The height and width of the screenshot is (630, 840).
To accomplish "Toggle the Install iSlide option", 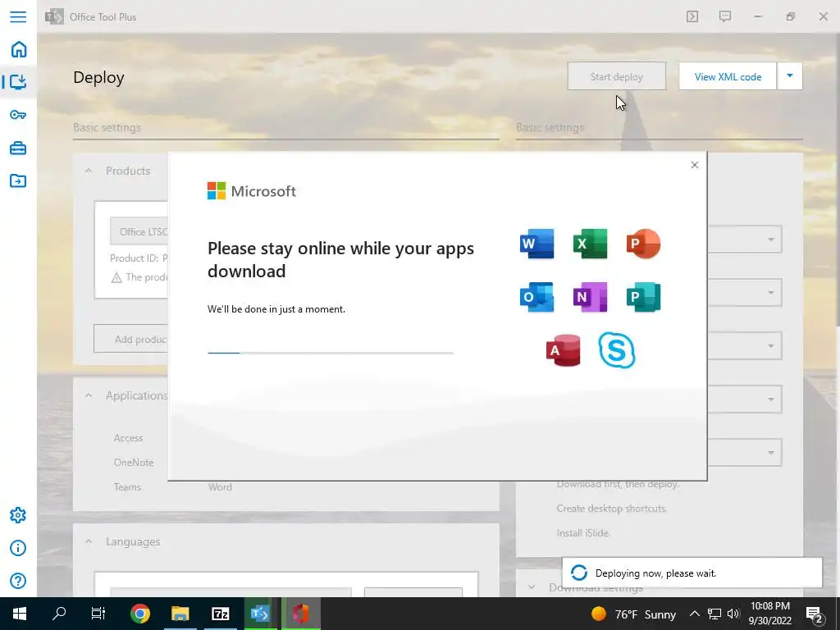I will click(x=583, y=533).
